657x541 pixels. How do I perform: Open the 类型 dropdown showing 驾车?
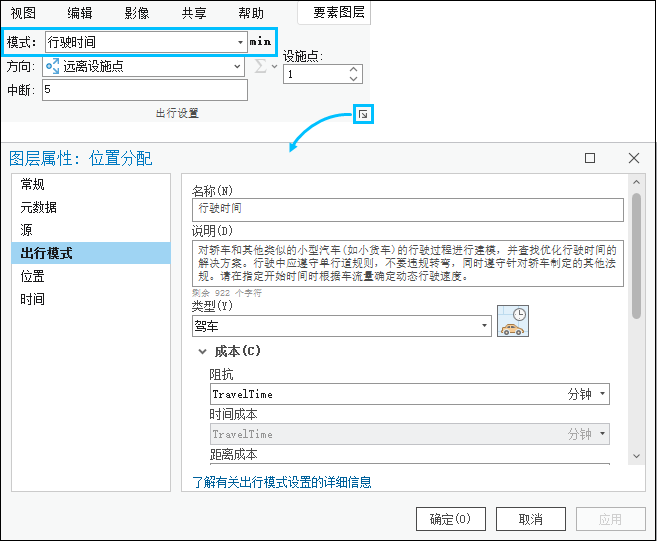click(x=485, y=326)
